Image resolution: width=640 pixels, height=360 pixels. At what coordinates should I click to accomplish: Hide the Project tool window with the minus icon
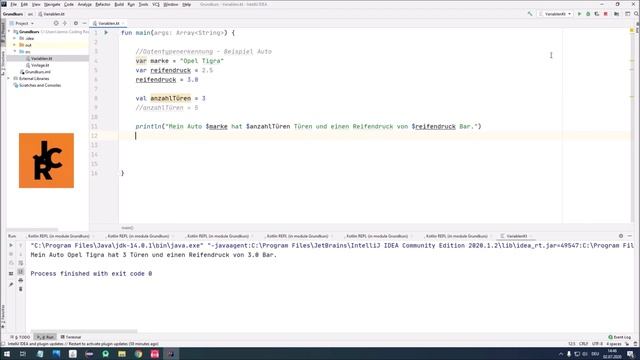pos(84,23)
